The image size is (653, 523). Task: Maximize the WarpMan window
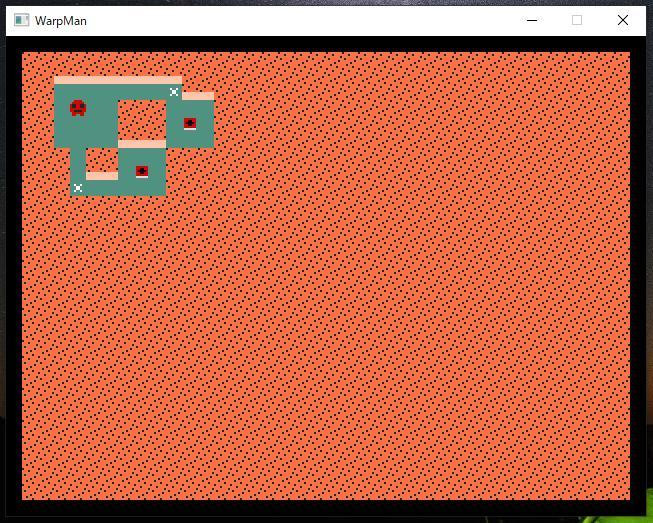pos(577,20)
